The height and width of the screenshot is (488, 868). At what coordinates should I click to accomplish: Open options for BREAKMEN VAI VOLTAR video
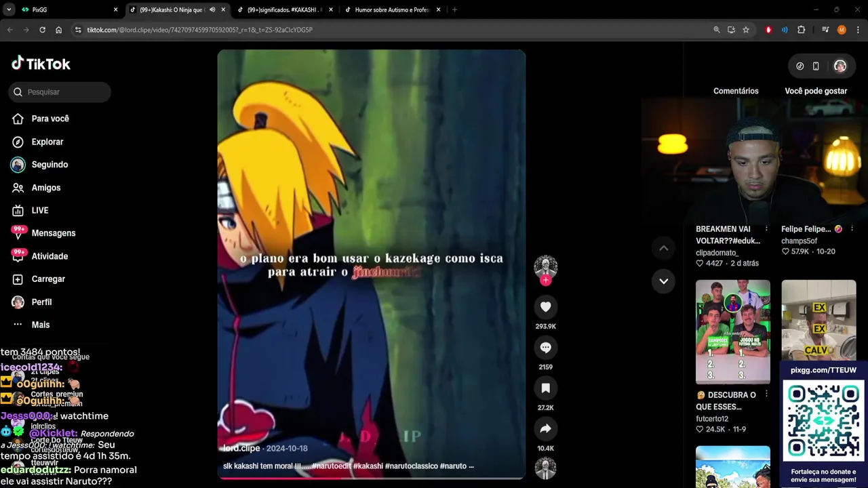[x=766, y=228]
